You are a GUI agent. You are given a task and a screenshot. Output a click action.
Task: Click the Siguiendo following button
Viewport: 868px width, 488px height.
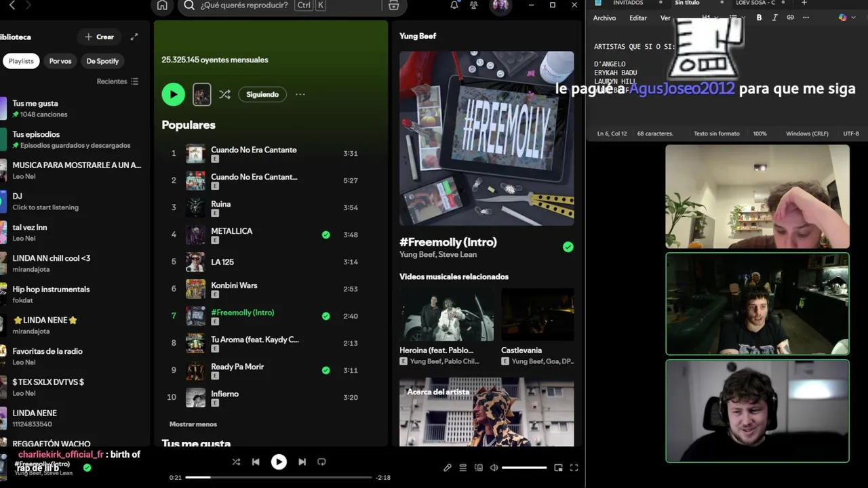tap(262, 94)
